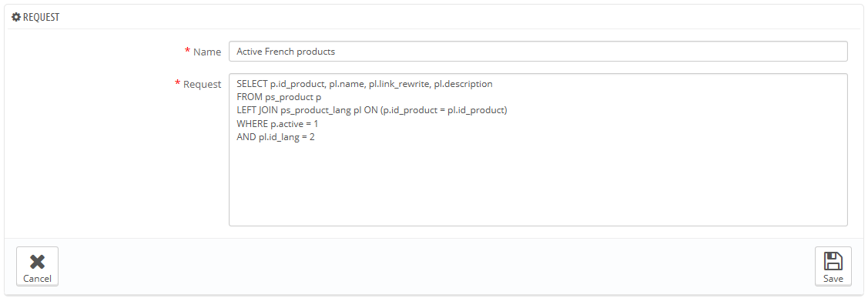This screenshot has width=868, height=298.
Task: Click the floppy disk Save icon
Action: tap(833, 261)
